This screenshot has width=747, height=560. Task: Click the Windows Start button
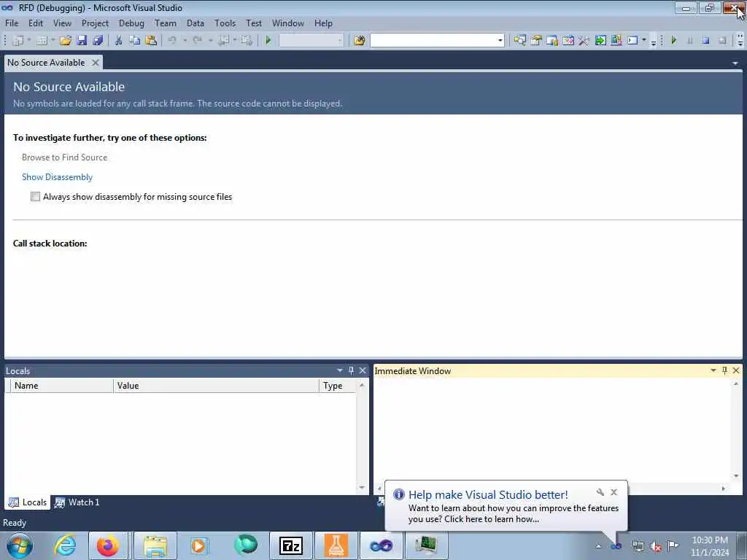[x=20, y=545]
